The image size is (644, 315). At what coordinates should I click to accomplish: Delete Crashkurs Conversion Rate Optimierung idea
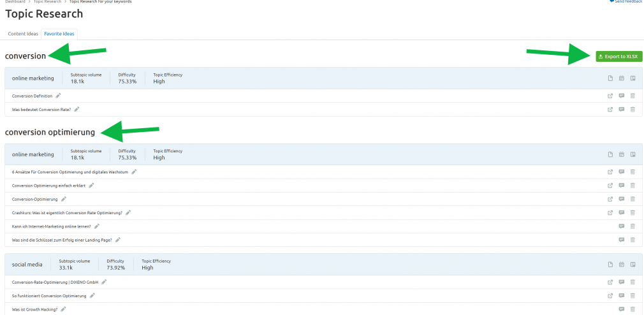click(x=633, y=212)
